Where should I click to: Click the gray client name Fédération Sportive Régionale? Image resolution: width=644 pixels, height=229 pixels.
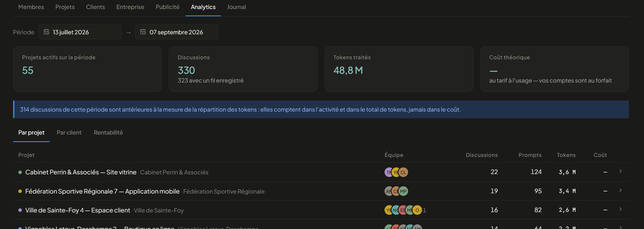click(x=224, y=191)
